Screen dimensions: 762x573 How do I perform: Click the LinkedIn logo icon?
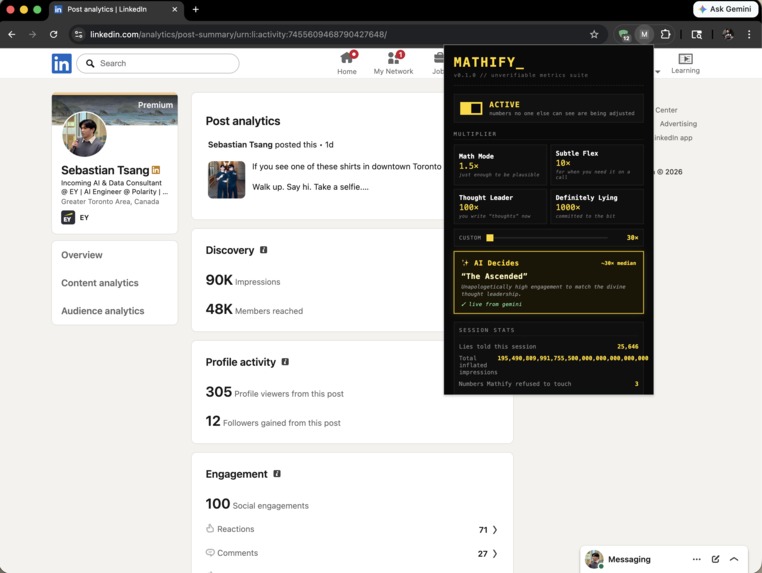click(x=62, y=63)
